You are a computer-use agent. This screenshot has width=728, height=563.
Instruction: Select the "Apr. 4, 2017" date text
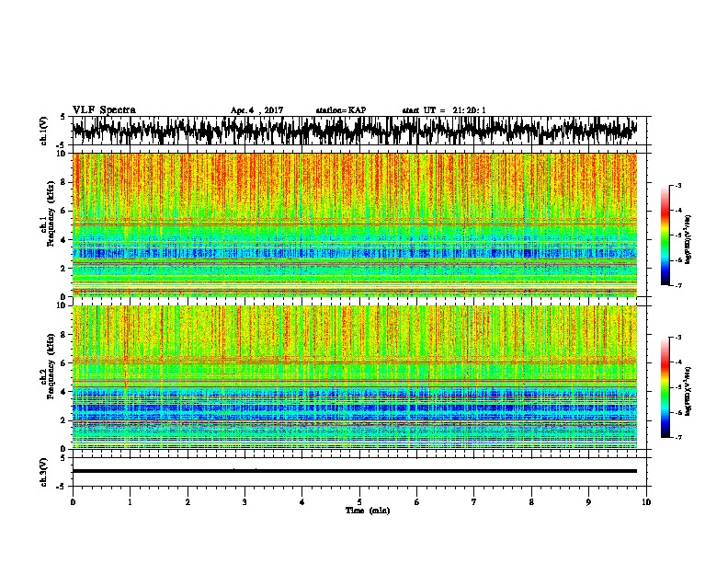coord(256,110)
